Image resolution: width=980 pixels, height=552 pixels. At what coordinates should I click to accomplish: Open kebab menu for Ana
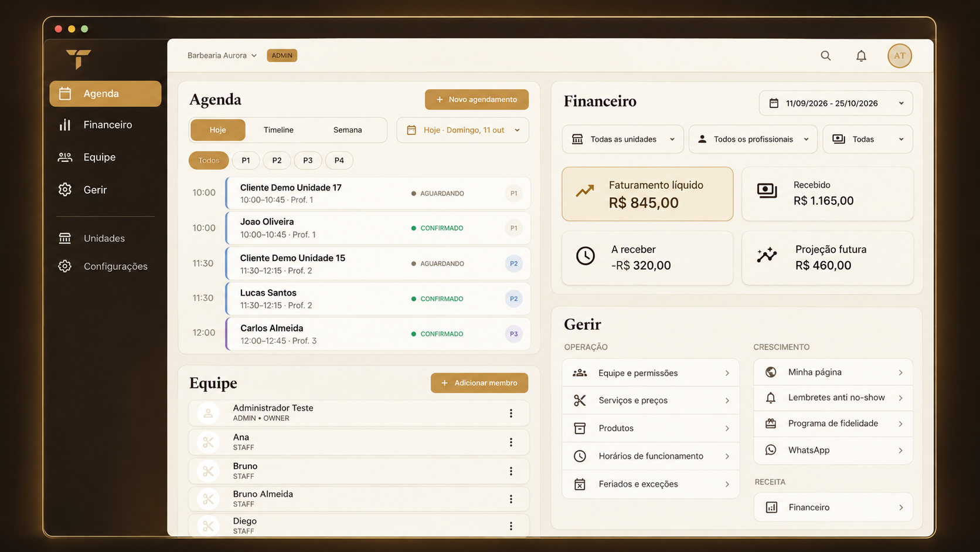[511, 442]
